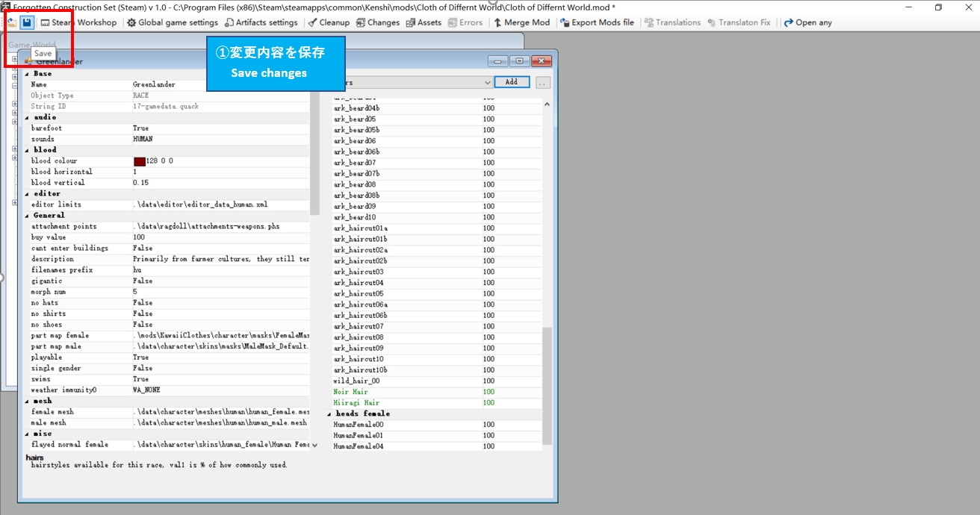Image resolution: width=980 pixels, height=515 pixels.
Task: Select the swims property row
Action: (x=167, y=379)
